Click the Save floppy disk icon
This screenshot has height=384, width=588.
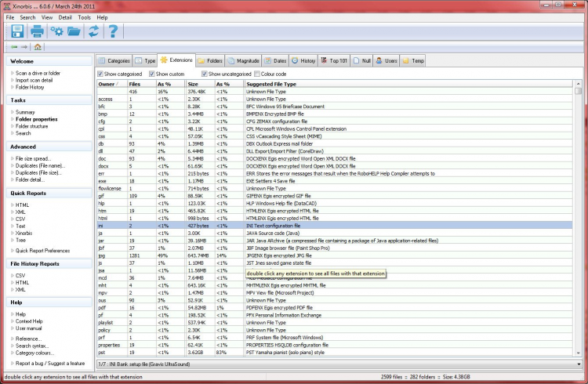point(16,31)
